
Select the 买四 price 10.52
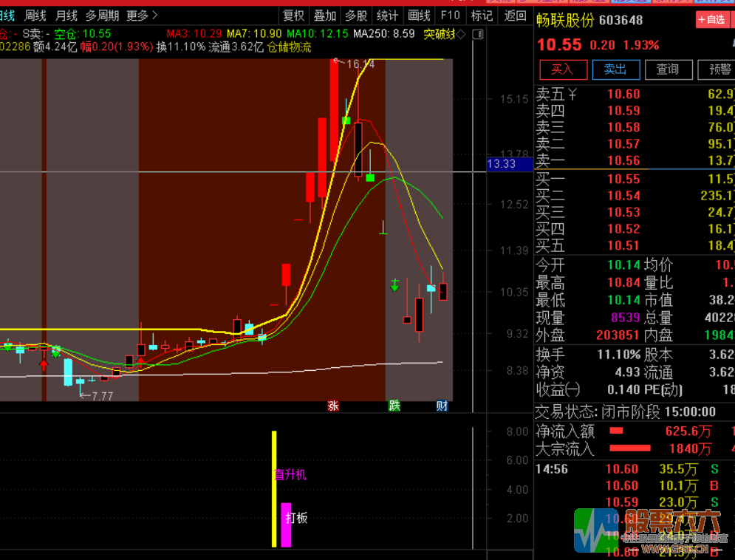pyautogui.click(x=623, y=229)
